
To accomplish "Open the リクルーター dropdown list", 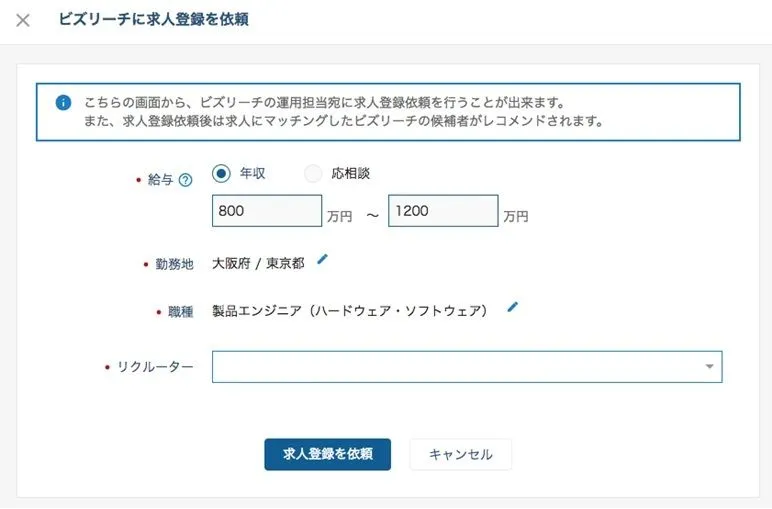I will (x=709, y=367).
